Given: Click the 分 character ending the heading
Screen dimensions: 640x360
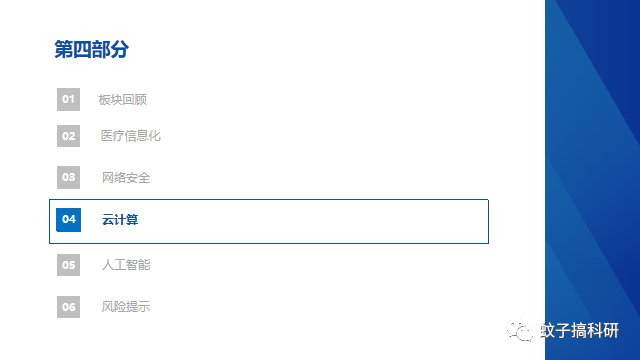Looking at the screenshot, I should tap(120, 49).
